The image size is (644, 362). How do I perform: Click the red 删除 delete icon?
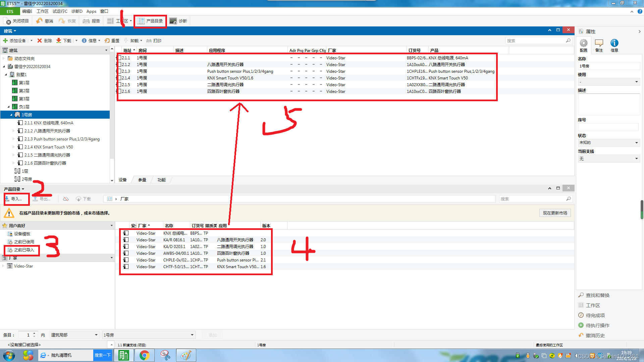point(40,41)
